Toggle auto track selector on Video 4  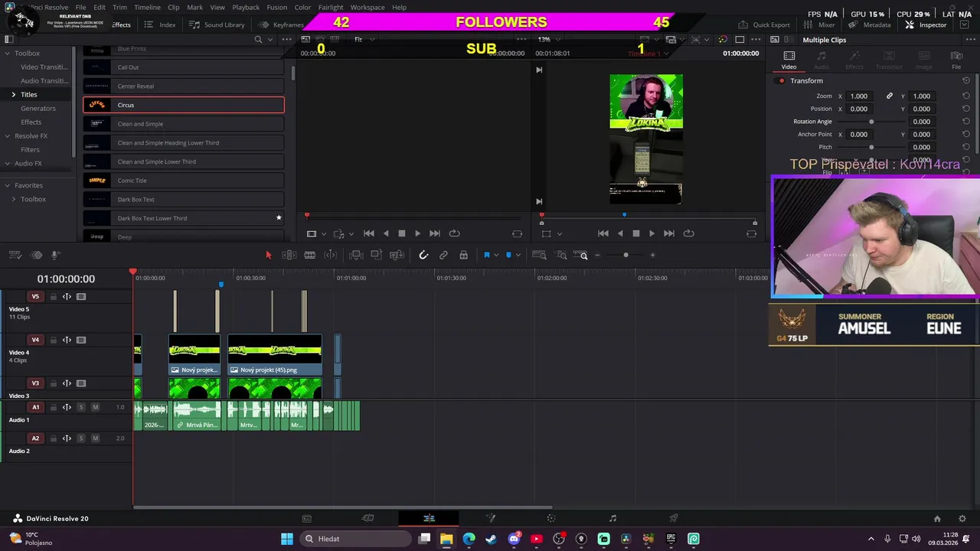tap(67, 340)
